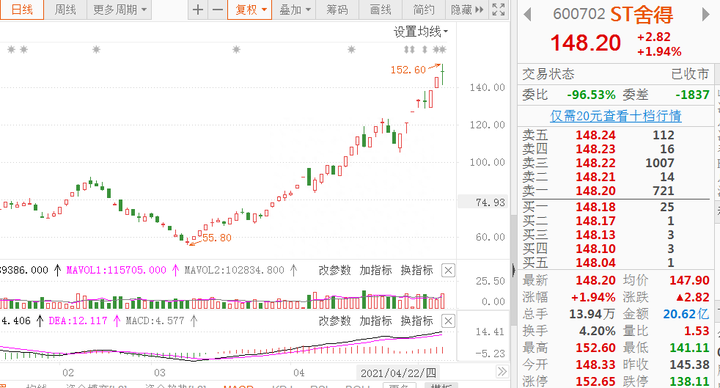Image resolution: width=720 pixels, height=388 pixels.
Task: Click the 152.60 high price annotation
Action: 408,70
